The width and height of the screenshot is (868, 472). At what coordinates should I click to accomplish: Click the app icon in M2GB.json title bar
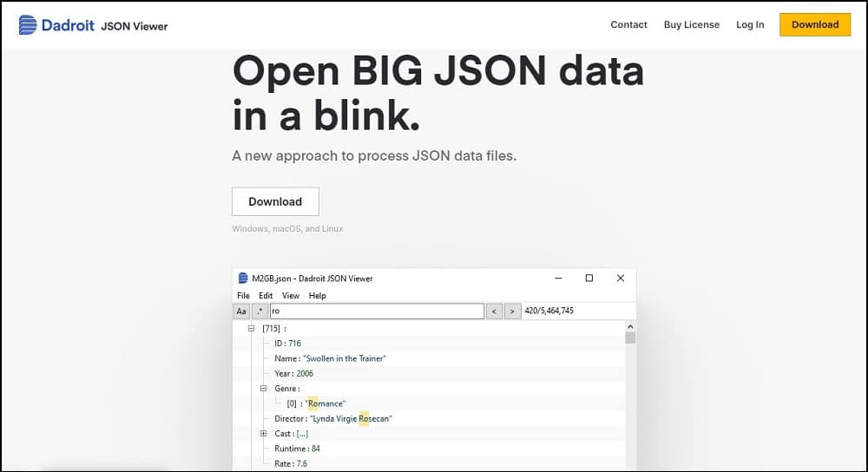tap(242, 279)
